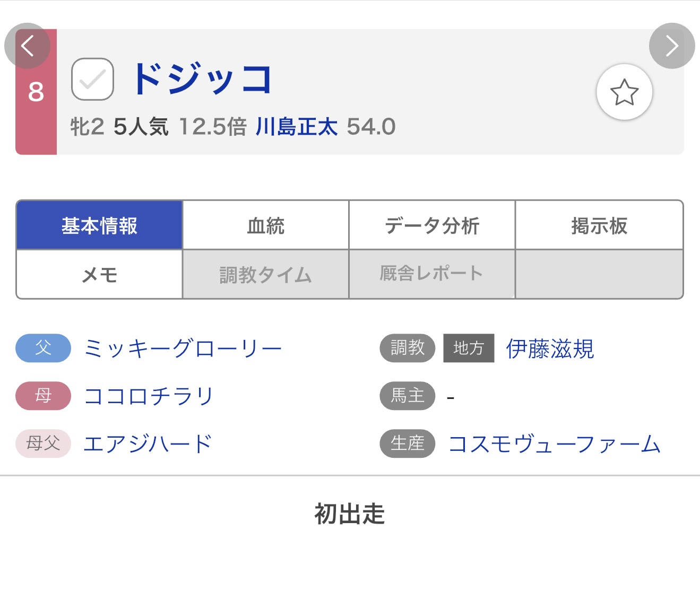The width and height of the screenshot is (700, 609).
Task: Open sire link ミッキーグローリー
Action: (x=183, y=349)
